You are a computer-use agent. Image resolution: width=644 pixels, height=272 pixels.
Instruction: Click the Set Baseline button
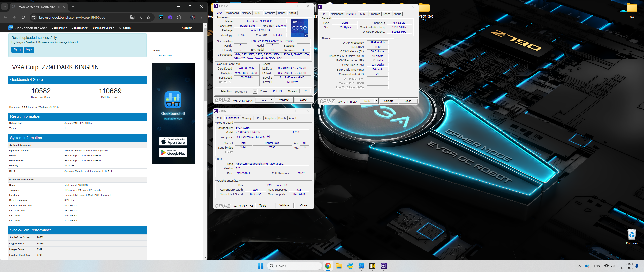click(165, 56)
